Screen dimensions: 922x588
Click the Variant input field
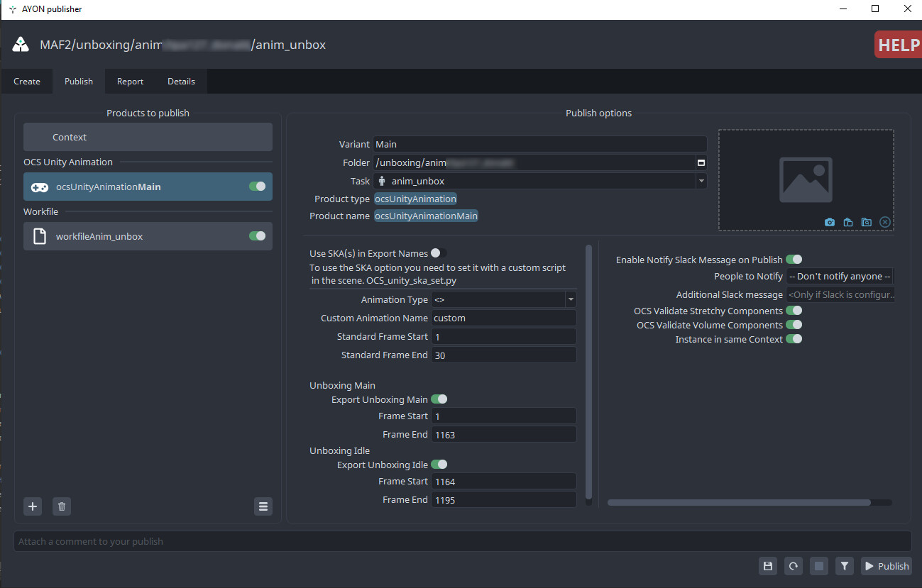(x=540, y=144)
